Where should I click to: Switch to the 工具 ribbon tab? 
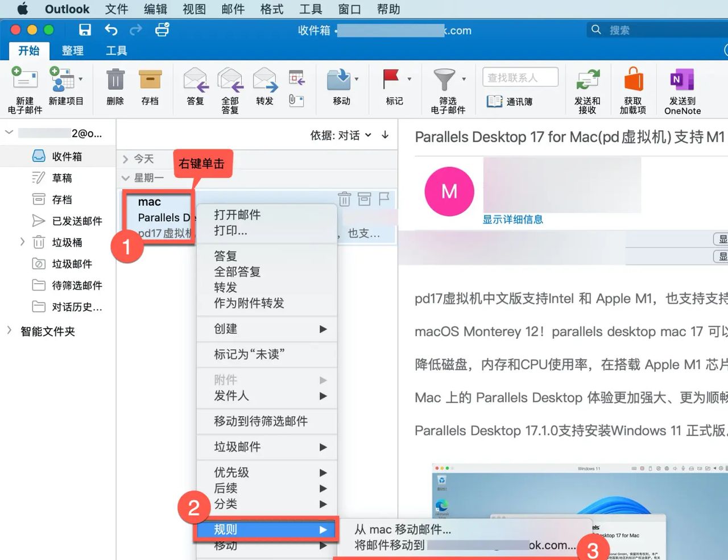coord(117,51)
